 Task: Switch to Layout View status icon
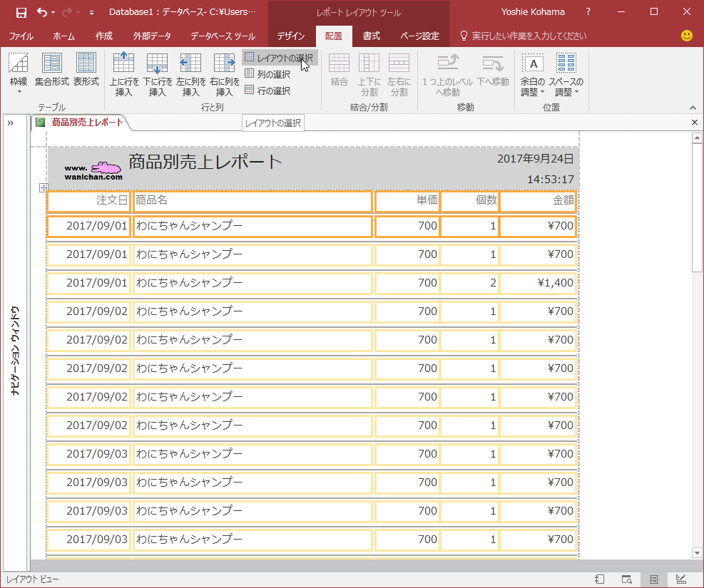coord(653,579)
